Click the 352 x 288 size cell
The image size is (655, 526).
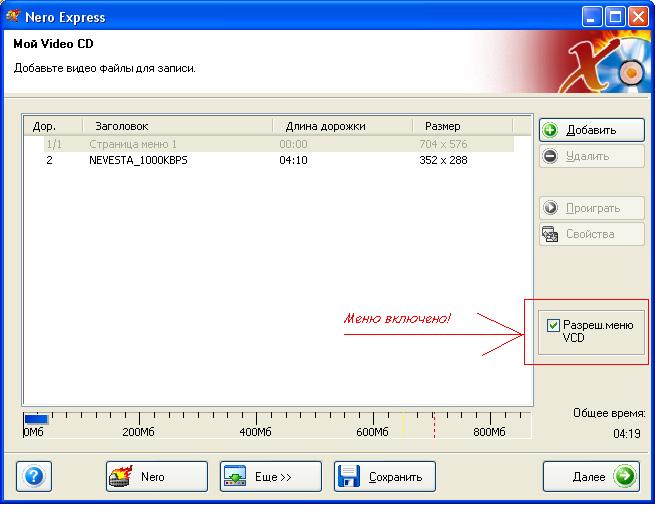pos(443,160)
